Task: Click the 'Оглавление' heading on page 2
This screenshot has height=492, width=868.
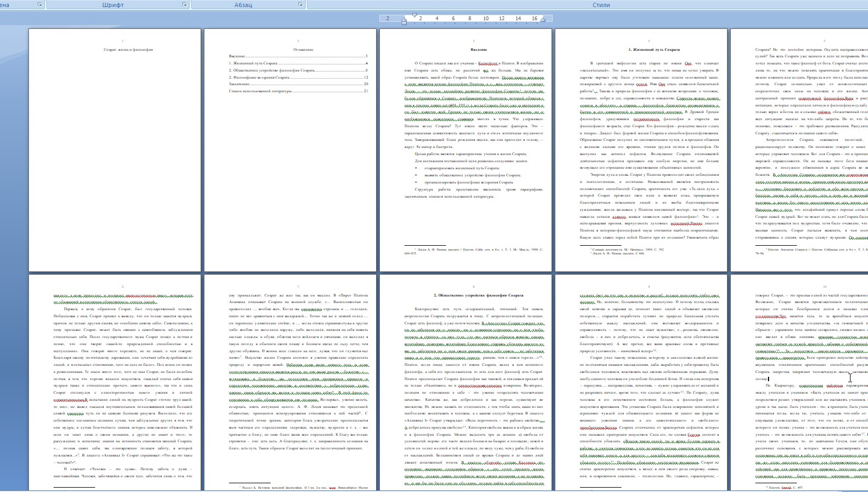Action: [x=303, y=50]
